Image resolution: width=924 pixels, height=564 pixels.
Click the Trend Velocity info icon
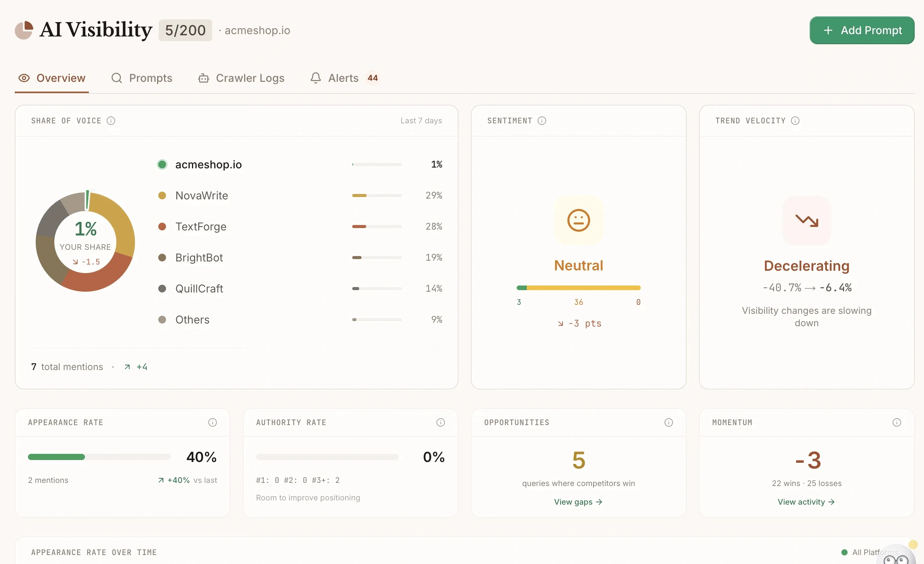pos(796,121)
